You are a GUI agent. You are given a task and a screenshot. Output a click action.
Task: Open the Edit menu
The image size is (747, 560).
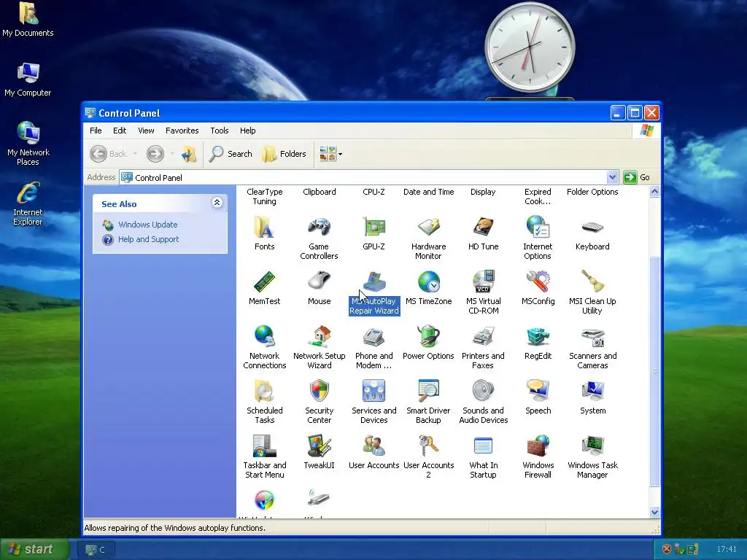coord(120,131)
